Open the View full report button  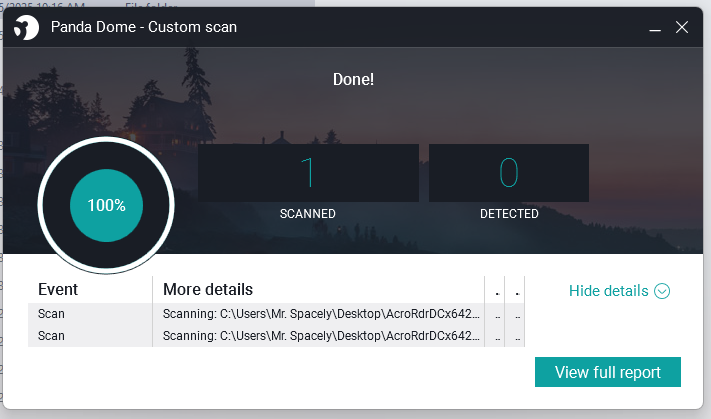[608, 372]
